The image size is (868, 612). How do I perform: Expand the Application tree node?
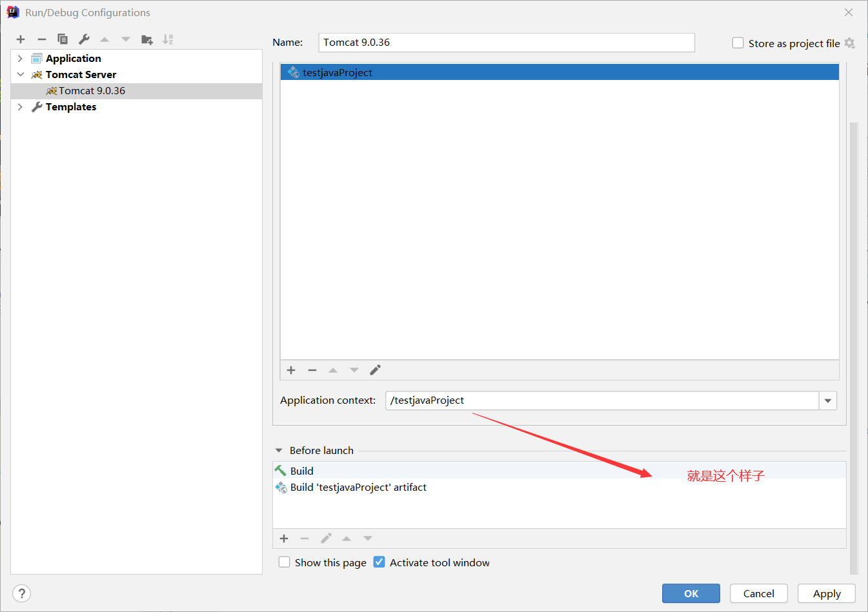20,59
